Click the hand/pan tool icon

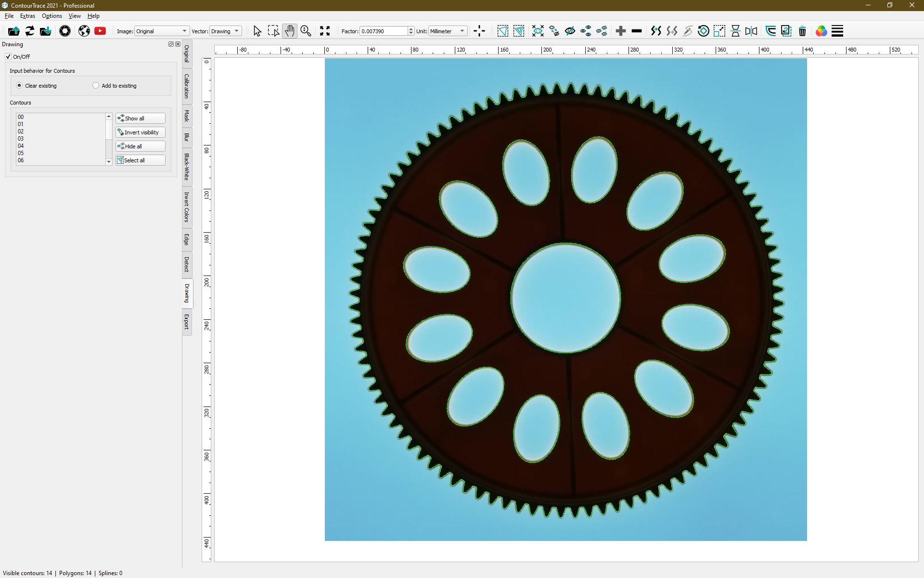(290, 31)
